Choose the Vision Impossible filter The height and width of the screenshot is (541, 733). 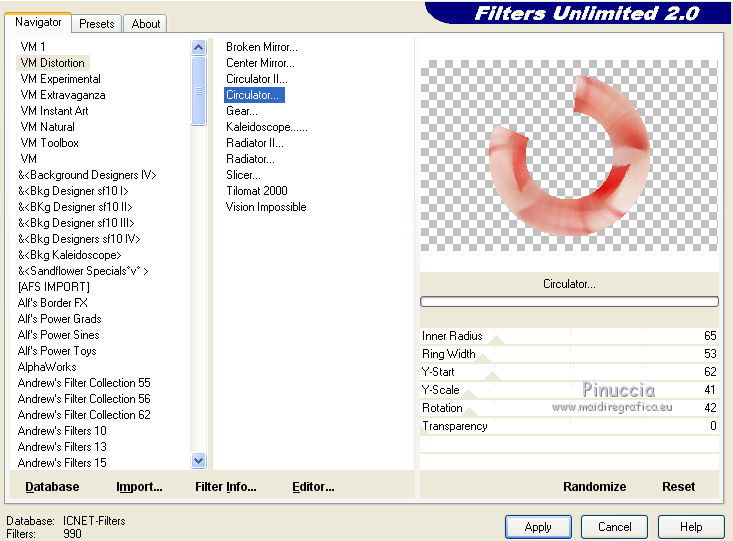coord(266,207)
